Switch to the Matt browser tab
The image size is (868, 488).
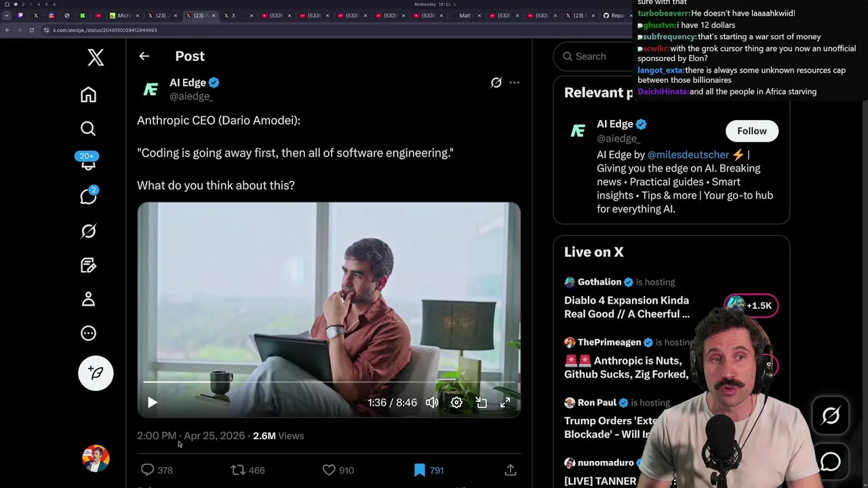pyautogui.click(x=465, y=16)
